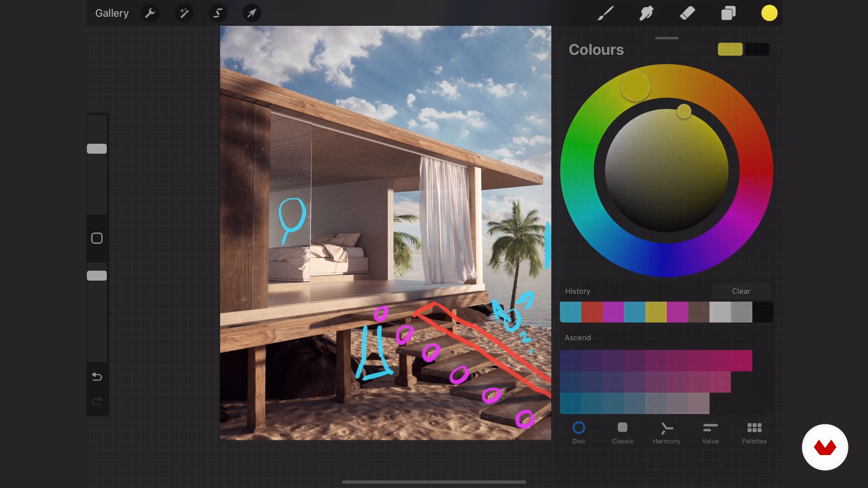Switch to the secondary dark colour swatch
Viewport: 868px width, 488px height.
pos(757,49)
